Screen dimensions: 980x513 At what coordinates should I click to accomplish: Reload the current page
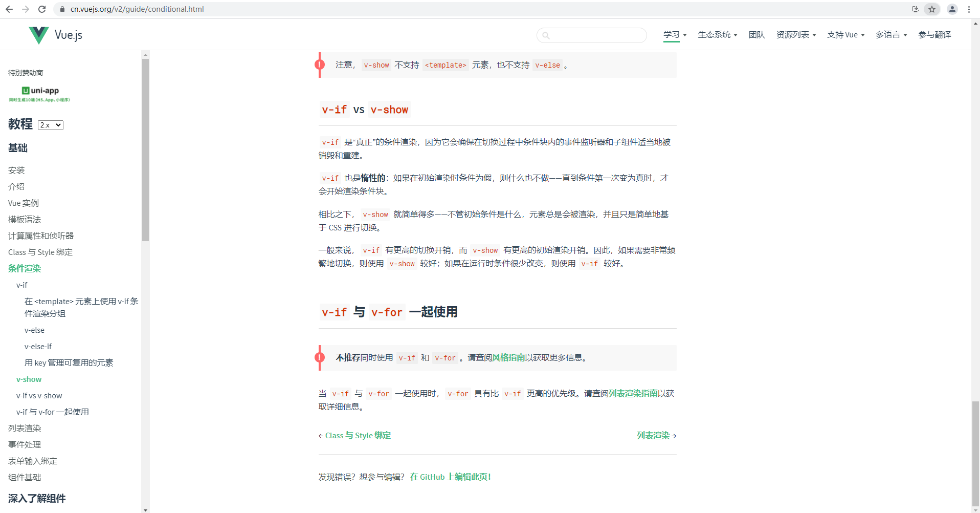tap(42, 9)
